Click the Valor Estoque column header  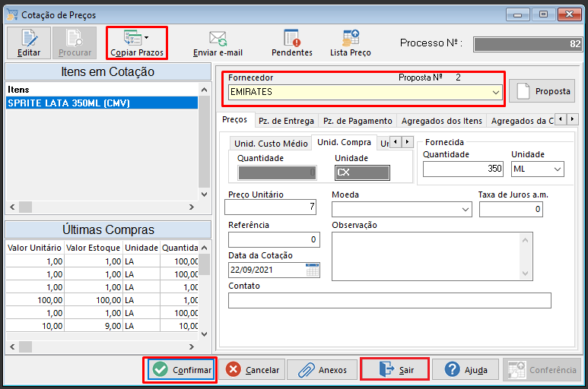click(x=93, y=248)
